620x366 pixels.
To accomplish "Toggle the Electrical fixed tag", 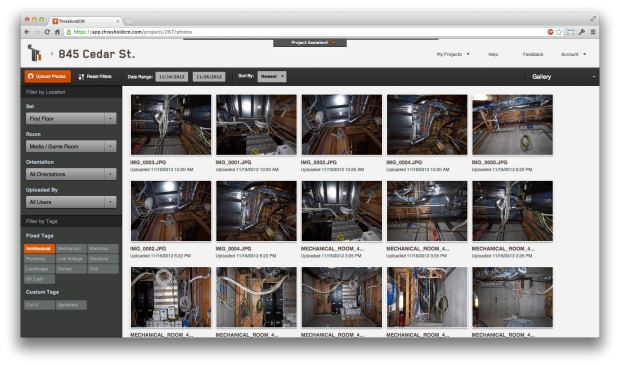I will pyautogui.click(x=103, y=249).
